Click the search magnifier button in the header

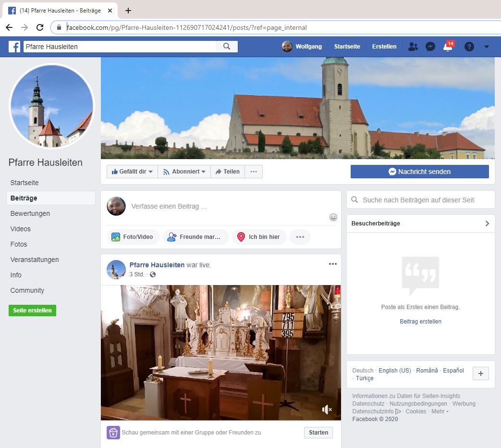click(x=227, y=46)
